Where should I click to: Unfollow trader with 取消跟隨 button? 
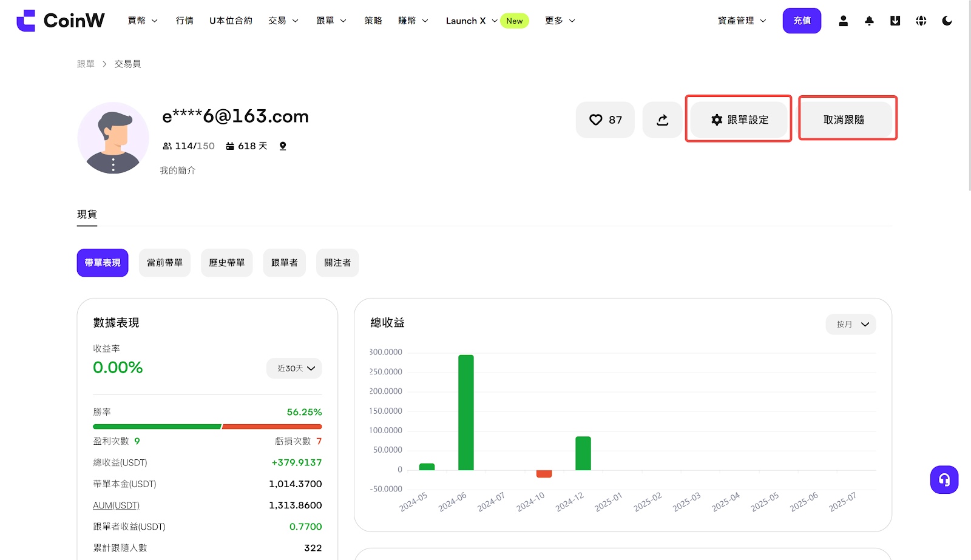(x=844, y=120)
